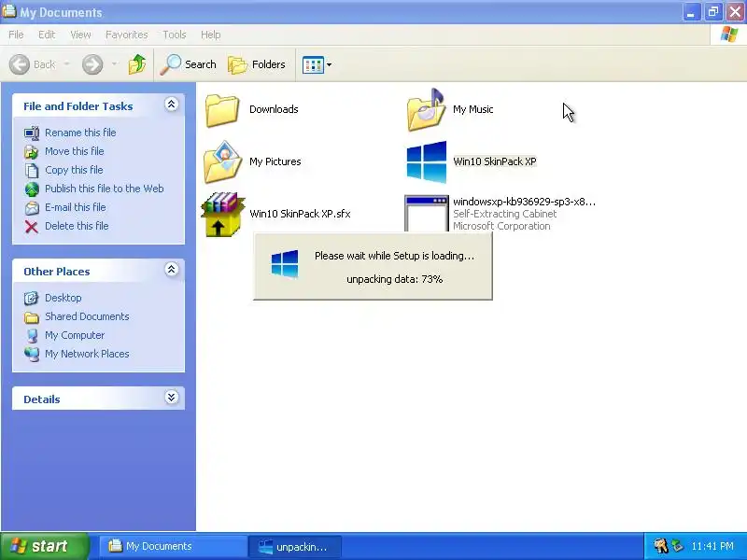Viewport: 747px width, 560px height.
Task: Click the E-mail envelope icon
Action: tap(32, 207)
